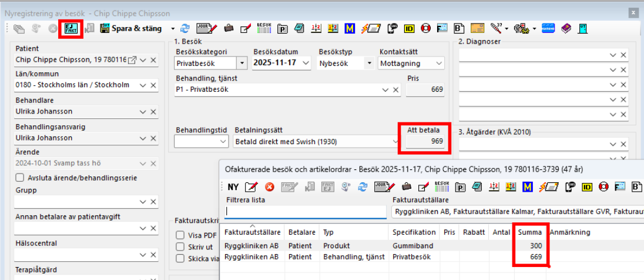Image resolution: width=644 pixels, height=280 pixels.
Task: Click the yellow ID icon in top toolbar
Action: tap(410, 28)
